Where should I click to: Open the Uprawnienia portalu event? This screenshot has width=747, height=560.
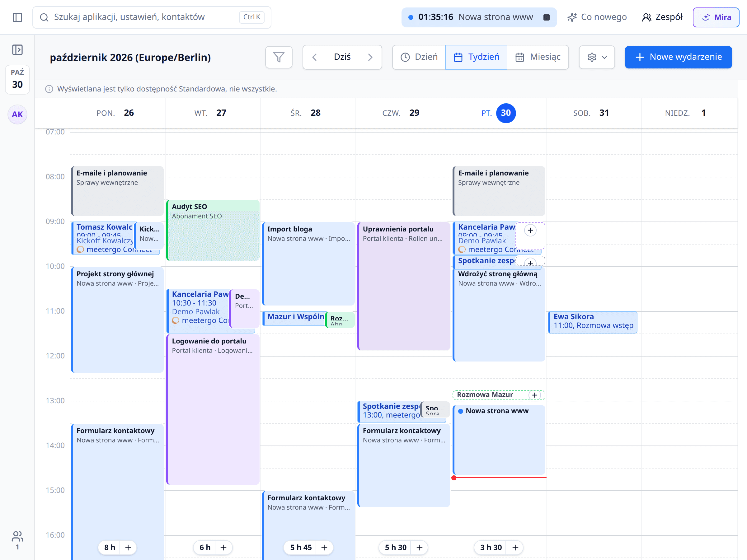click(x=404, y=286)
